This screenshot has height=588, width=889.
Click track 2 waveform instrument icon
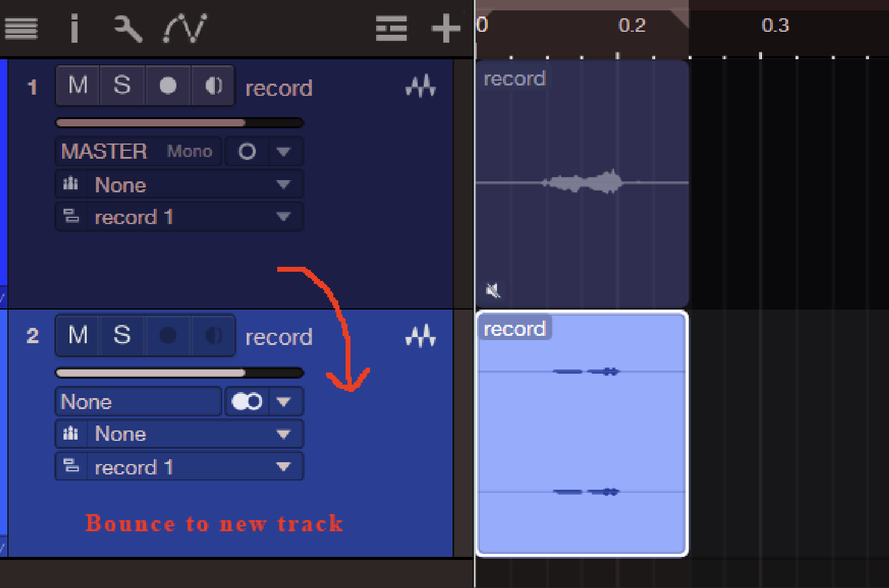[421, 336]
